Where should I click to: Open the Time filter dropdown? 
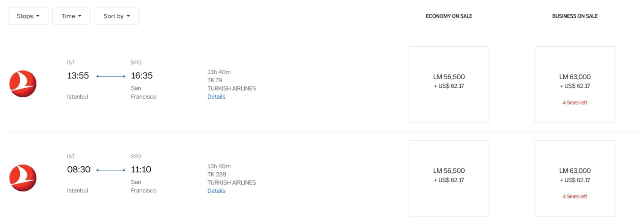71,16
